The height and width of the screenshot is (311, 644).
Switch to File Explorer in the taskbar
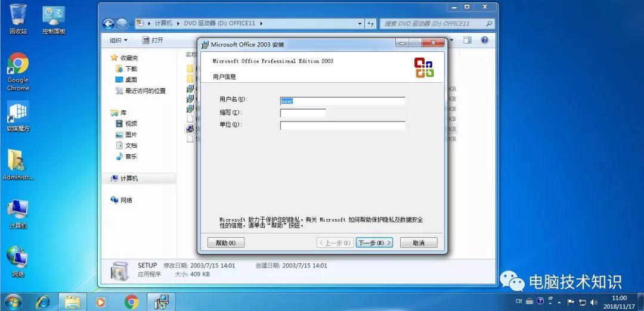point(72,303)
